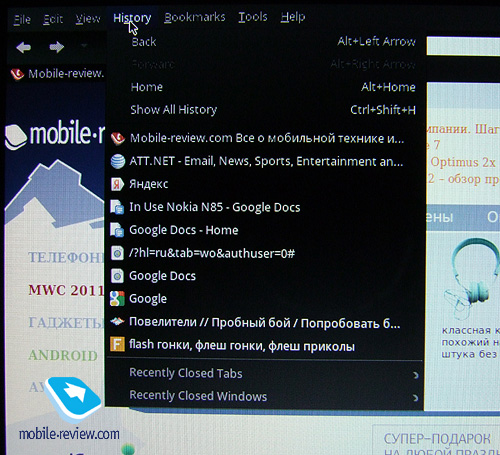Open the Help menu

(x=293, y=17)
